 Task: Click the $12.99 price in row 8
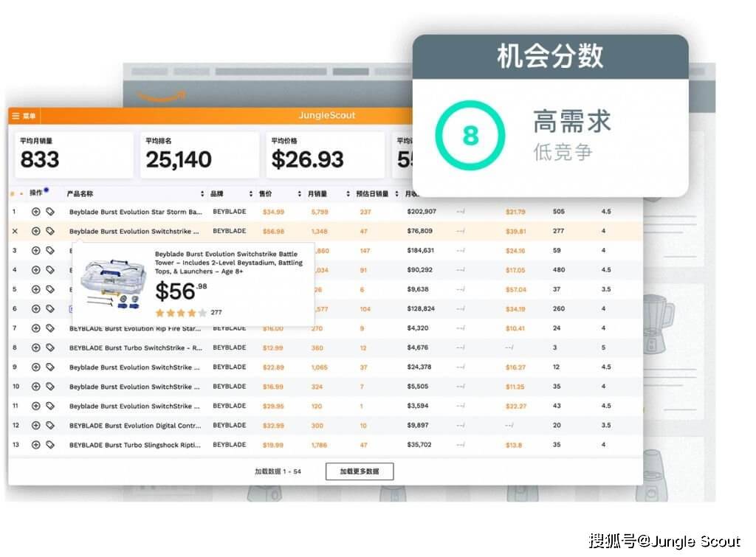coord(273,348)
